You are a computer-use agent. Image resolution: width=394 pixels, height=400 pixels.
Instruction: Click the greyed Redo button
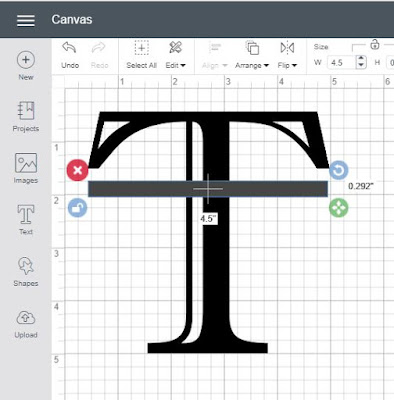[99, 55]
